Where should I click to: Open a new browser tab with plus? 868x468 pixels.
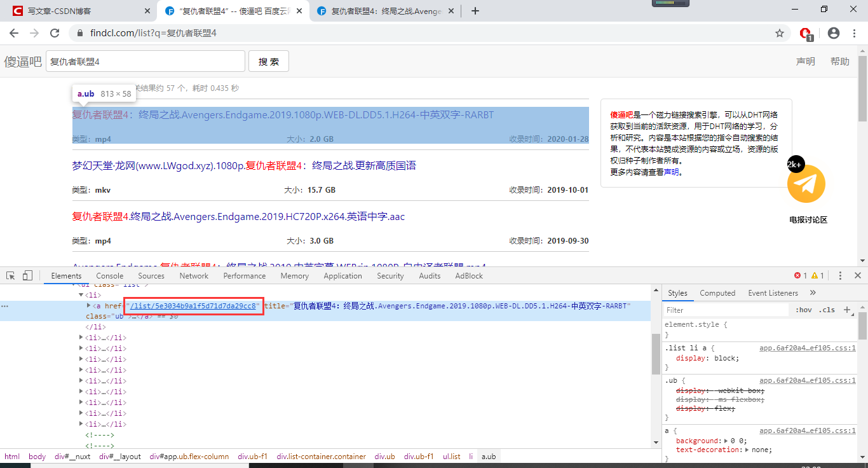(475, 11)
